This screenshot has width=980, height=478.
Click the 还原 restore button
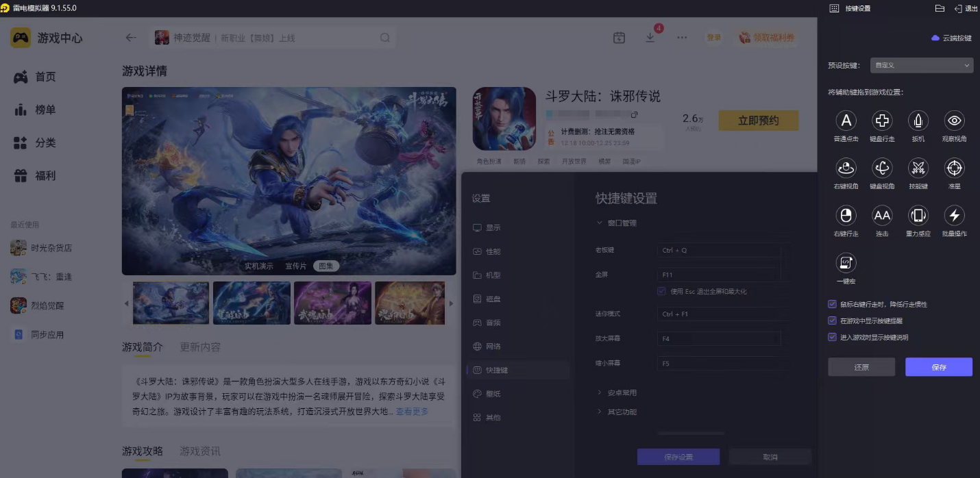861,367
